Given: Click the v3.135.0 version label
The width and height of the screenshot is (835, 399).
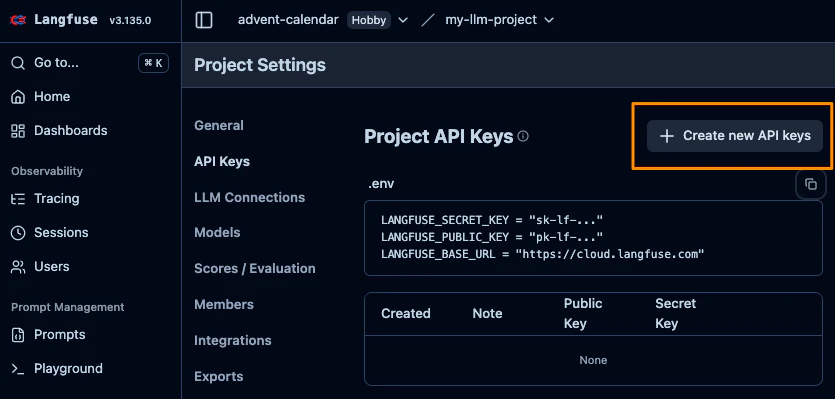Looking at the screenshot, I should pos(130,21).
